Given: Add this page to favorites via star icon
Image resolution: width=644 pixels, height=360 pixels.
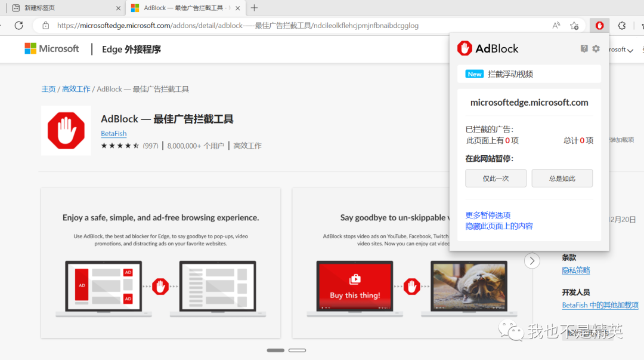Looking at the screenshot, I should pyautogui.click(x=574, y=25).
